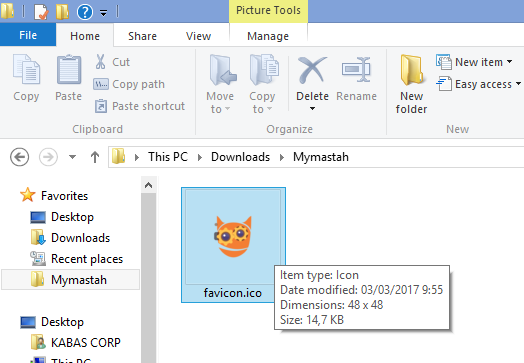Click the New folder quick access icon
The image size is (524, 363).
pos(62,11)
